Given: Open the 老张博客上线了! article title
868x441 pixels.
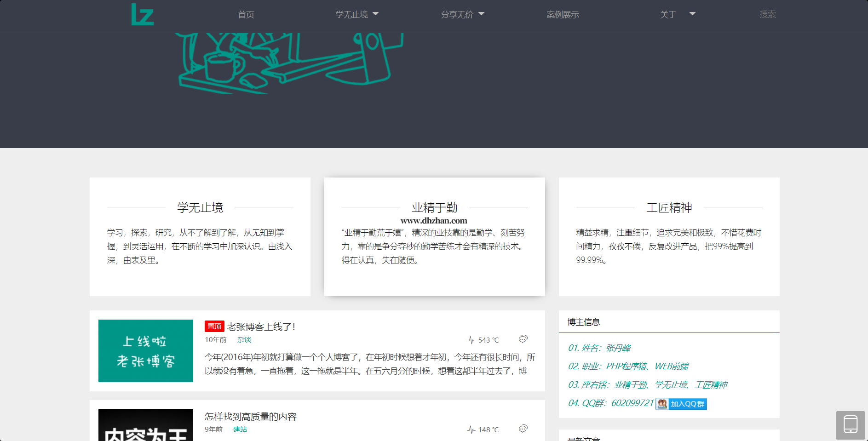Looking at the screenshot, I should [x=261, y=327].
